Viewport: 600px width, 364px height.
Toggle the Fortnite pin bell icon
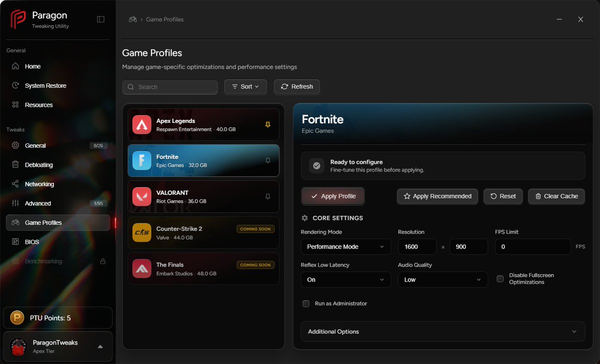point(267,161)
